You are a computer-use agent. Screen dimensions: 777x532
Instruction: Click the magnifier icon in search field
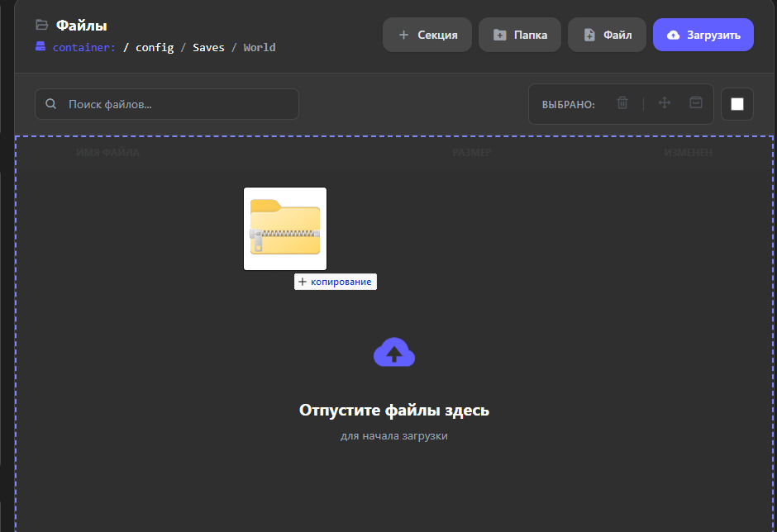pyautogui.click(x=51, y=103)
